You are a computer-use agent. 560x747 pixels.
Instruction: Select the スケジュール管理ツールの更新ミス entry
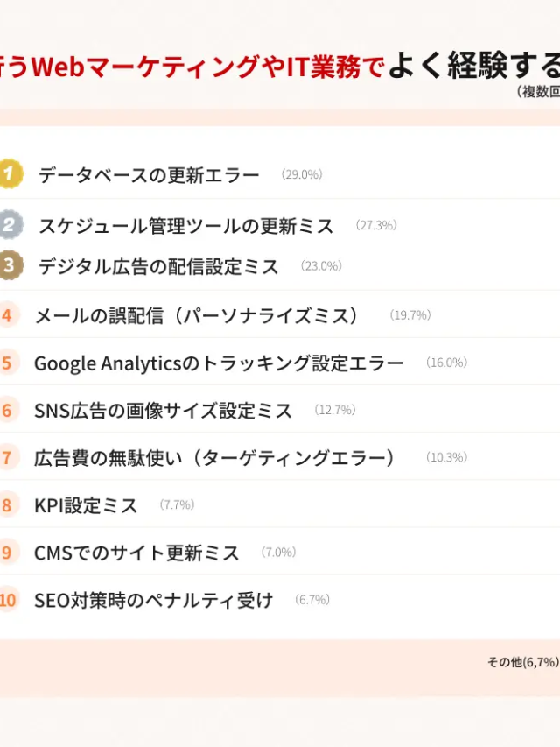click(185, 226)
